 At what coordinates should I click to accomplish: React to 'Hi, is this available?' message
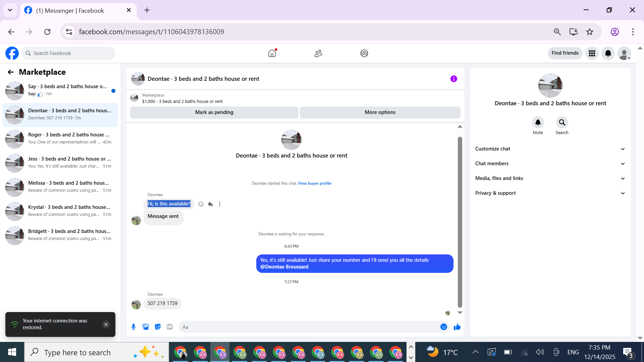click(201, 204)
